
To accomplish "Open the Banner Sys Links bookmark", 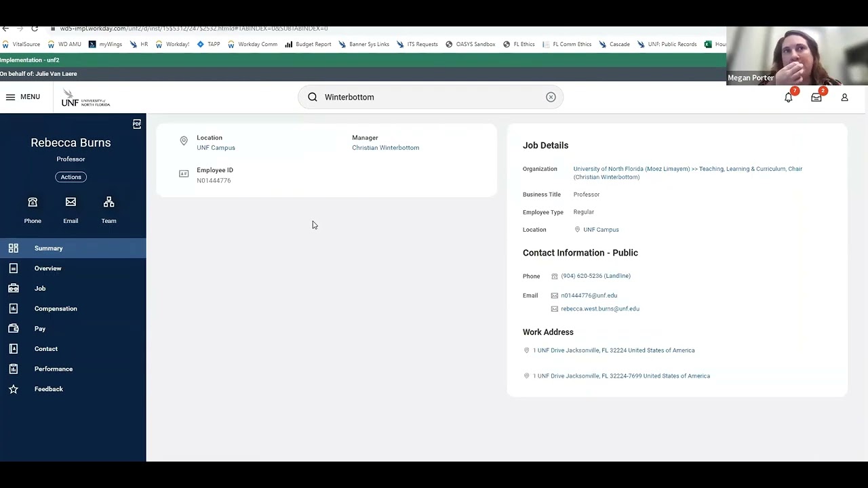I will tap(363, 44).
